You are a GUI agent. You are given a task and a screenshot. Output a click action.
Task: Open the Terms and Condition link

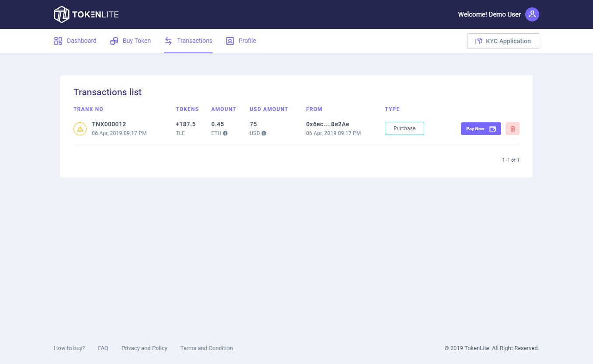[x=206, y=348]
